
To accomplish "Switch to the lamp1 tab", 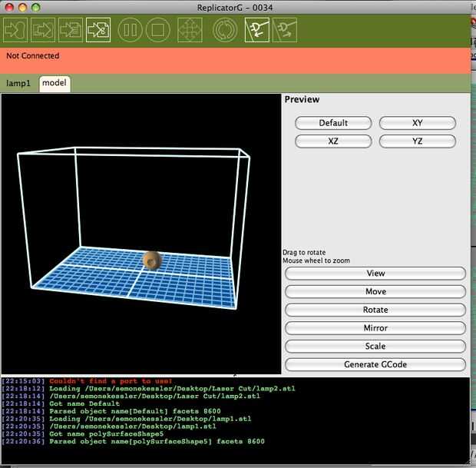I will click(x=18, y=83).
